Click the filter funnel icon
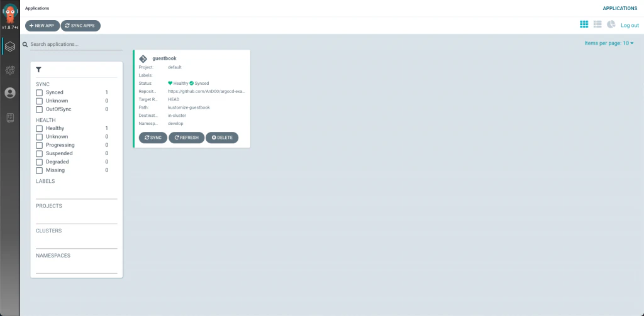The image size is (644, 316). point(38,70)
